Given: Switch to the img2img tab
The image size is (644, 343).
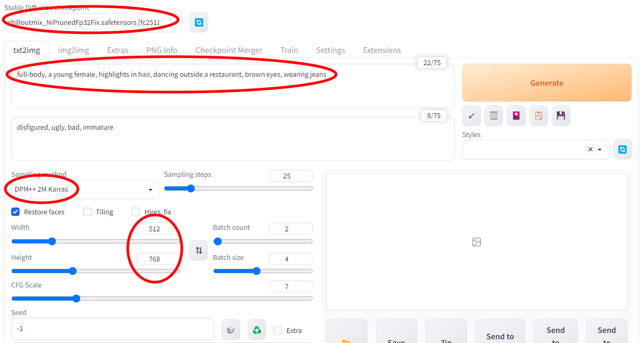Looking at the screenshot, I should tap(74, 50).
